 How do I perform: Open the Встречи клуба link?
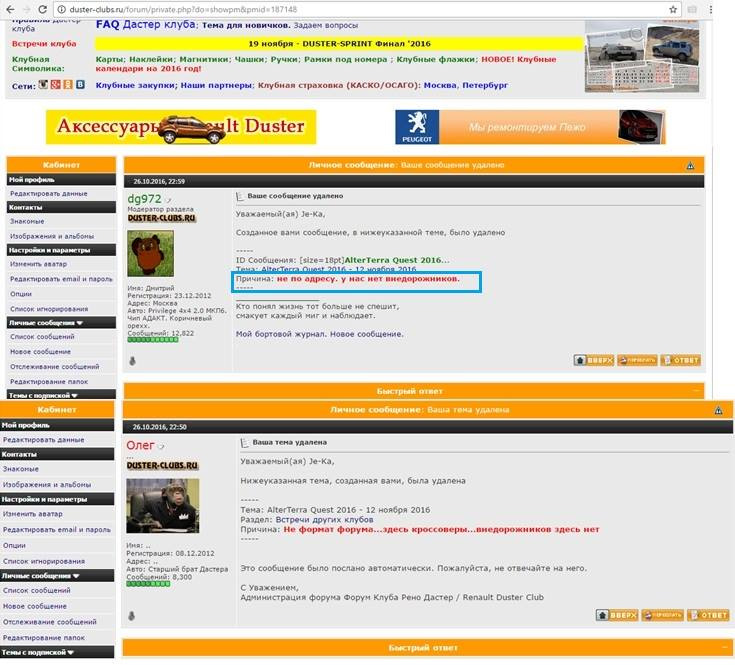[44, 44]
